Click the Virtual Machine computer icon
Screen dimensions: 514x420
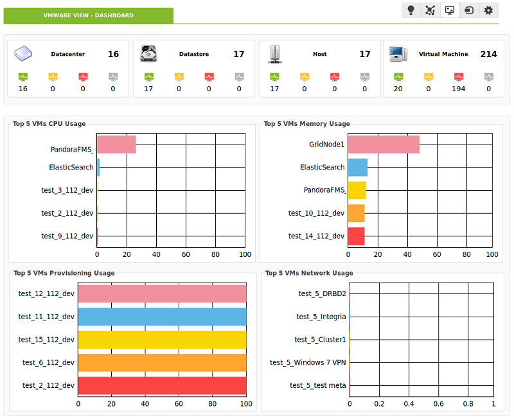point(398,54)
